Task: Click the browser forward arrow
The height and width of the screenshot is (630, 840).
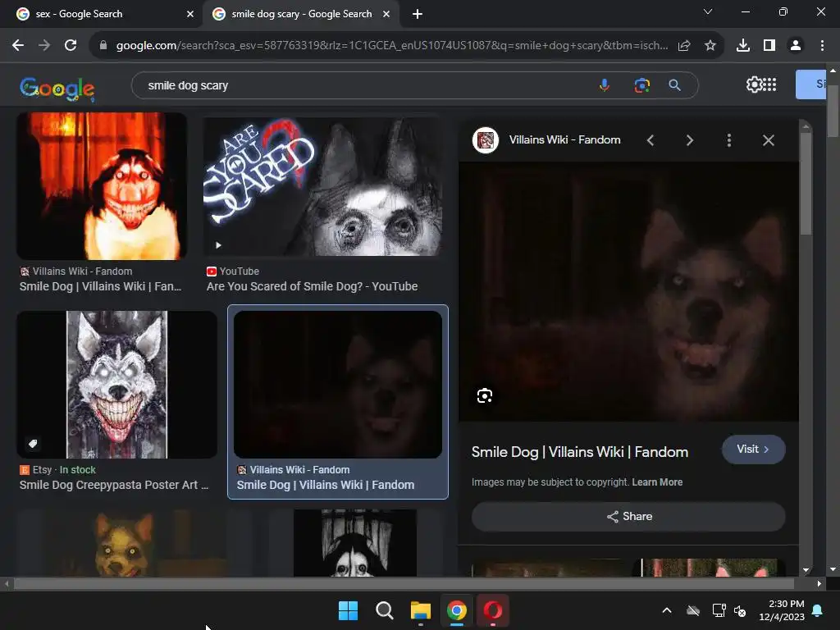Action: [44, 46]
